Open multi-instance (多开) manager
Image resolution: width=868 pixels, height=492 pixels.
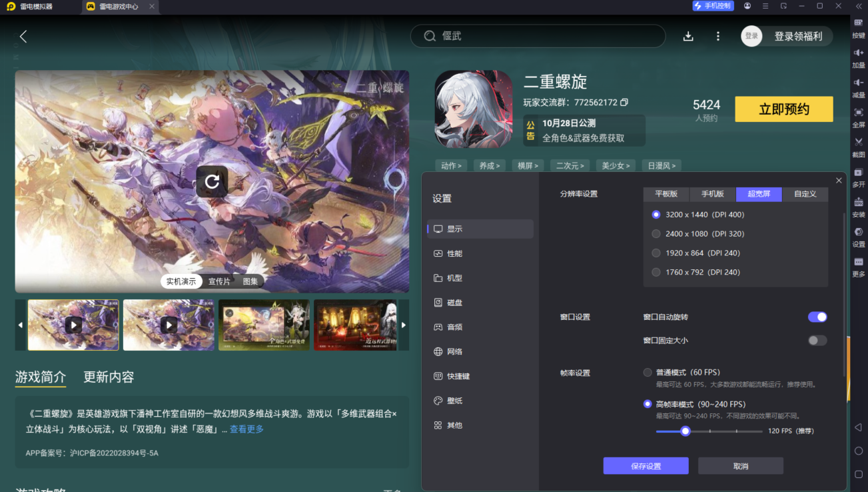(858, 179)
